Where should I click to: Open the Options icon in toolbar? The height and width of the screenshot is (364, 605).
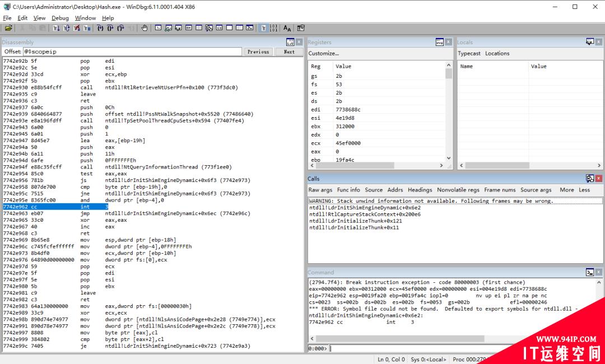301,28
